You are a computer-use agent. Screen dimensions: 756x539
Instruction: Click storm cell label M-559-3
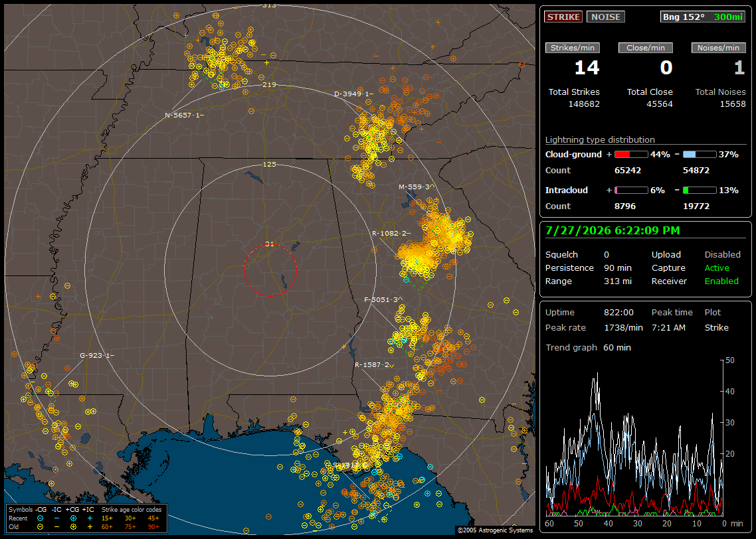tap(416, 187)
